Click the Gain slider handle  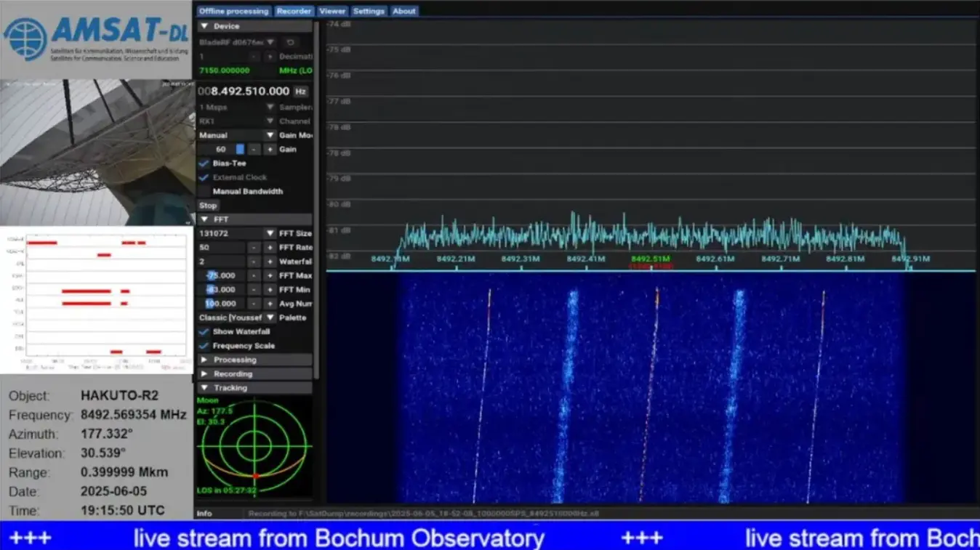[x=240, y=150]
